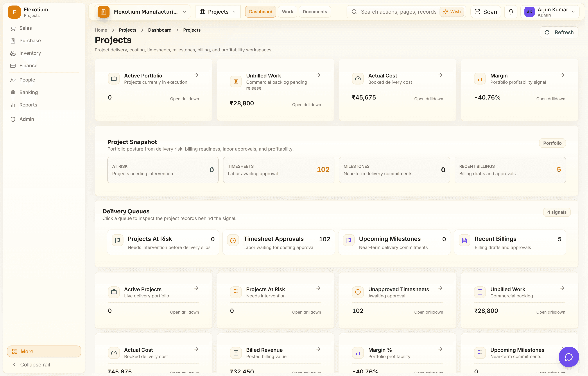The height and width of the screenshot is (376, 588).
Task: Expand the Flexotium Manufacturing company dropdown
Action: coord(142,12)
